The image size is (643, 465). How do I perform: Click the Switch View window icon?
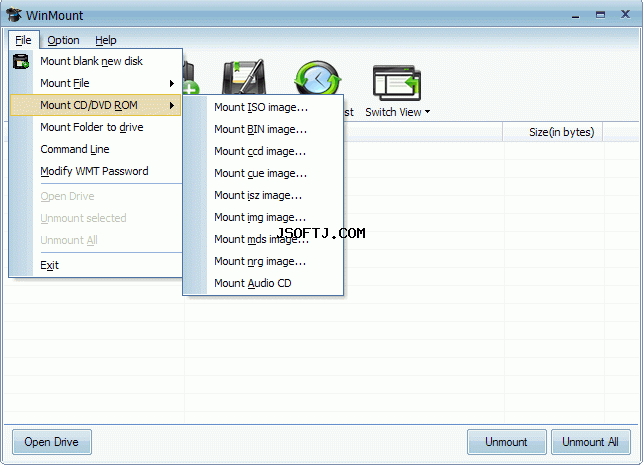pyautogui.click(x=397, y=83)
